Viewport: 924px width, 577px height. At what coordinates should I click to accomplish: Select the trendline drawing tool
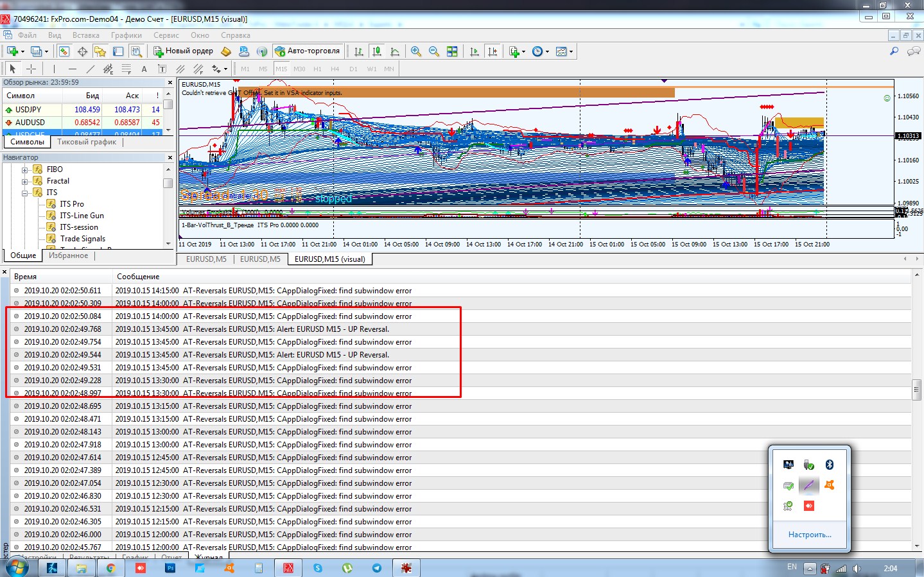[x=90, y=69]
